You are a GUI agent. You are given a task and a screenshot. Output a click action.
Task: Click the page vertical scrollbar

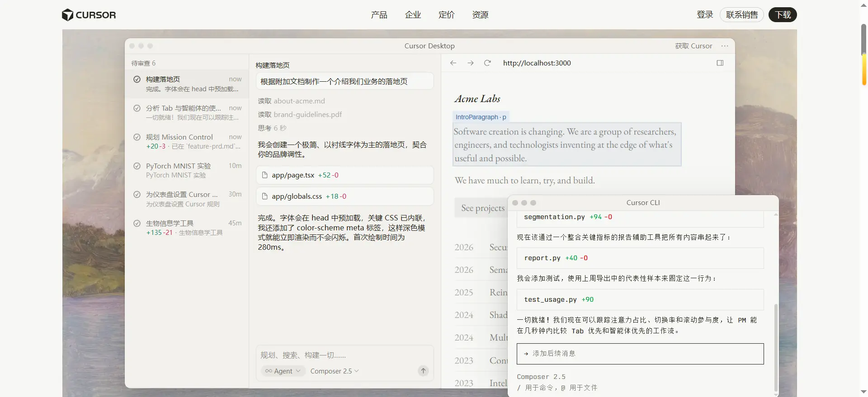(864, 54)
